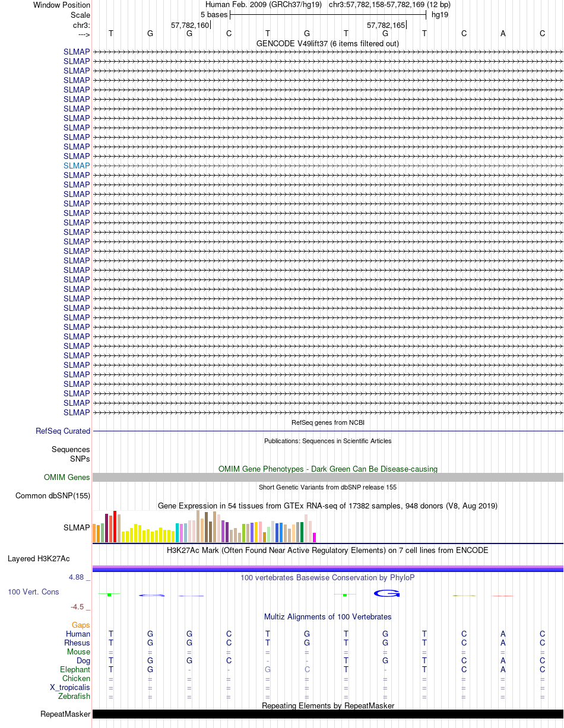Click the black RepeatMasker element bar
The height and width of the screenshot is (728, 564).
click(x=328, y=714)
